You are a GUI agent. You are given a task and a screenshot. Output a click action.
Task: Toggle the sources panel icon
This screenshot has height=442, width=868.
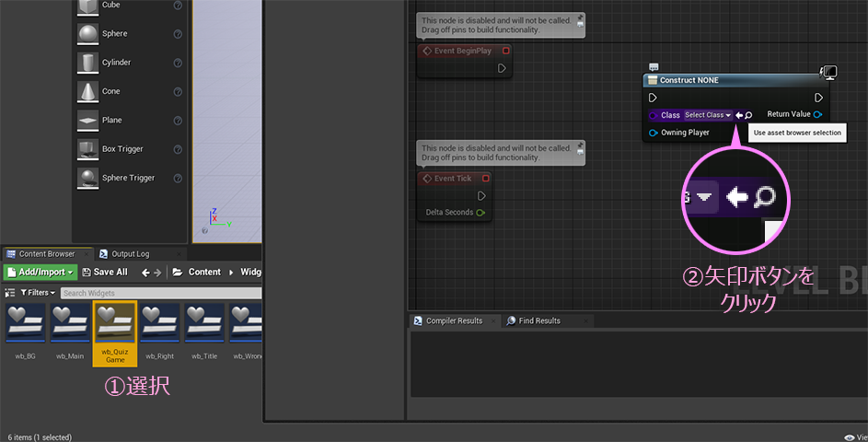pyautogui.click(x=9, y=293)
